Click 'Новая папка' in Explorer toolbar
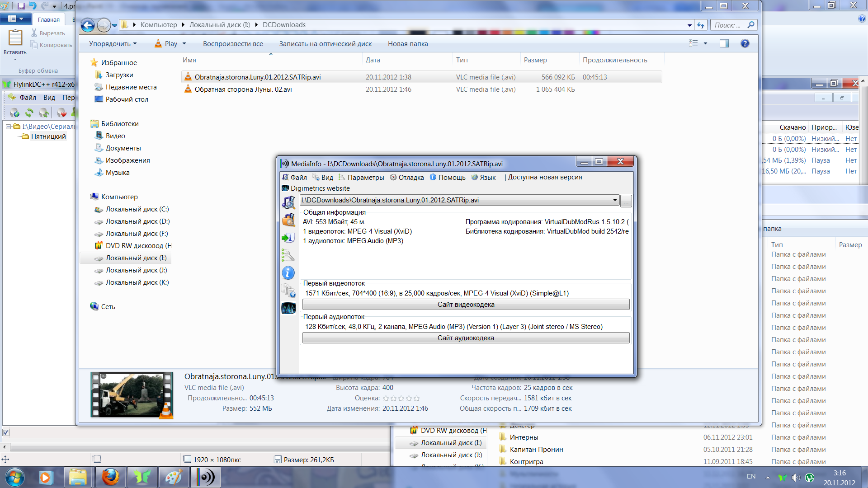Screen dimensions: 868x488 [x=408, y=44]
